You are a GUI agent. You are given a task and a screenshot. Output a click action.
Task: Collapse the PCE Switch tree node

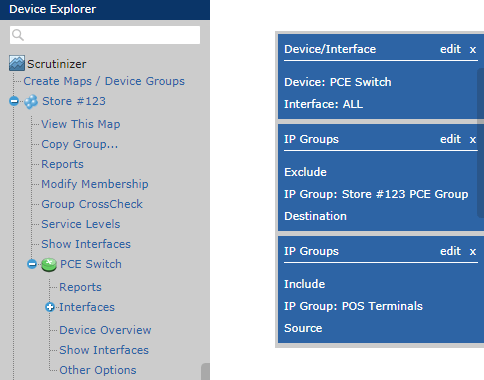pos(32,264)
